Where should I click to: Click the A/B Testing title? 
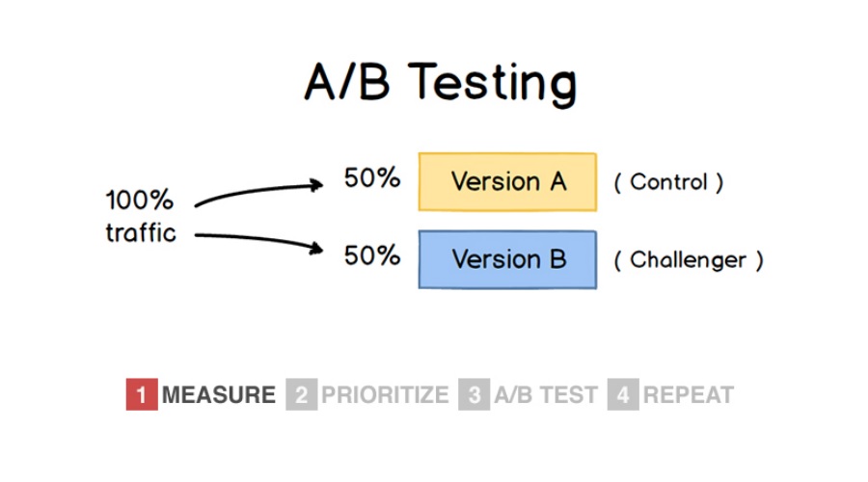pos(441,83)
